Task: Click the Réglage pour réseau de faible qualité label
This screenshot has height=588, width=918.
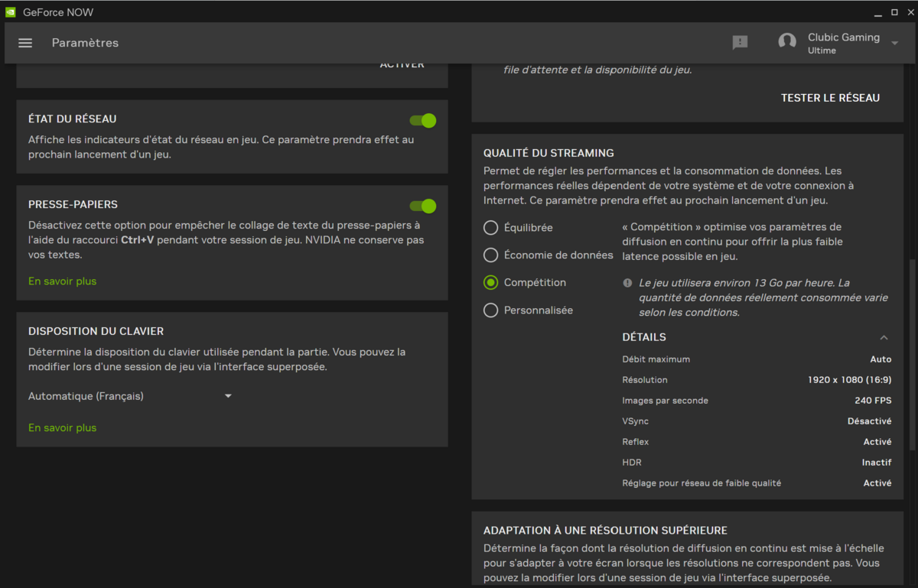Action: (702, 483)
